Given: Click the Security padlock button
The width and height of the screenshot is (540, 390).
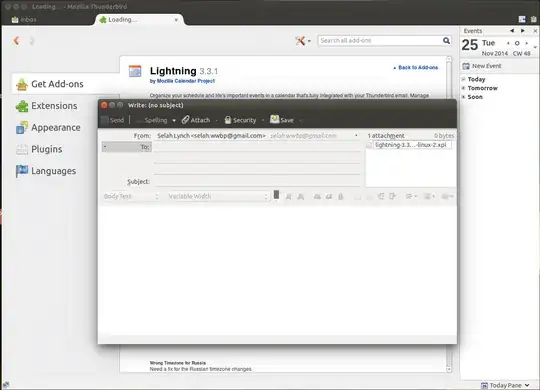Looking at the screenshot, I should point(240,120).
